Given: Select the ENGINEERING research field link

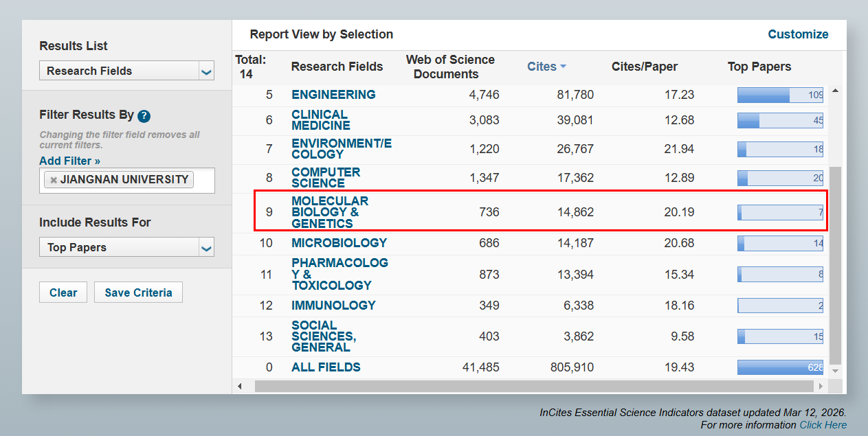Looking at the screenshot, I should [333, 95].
